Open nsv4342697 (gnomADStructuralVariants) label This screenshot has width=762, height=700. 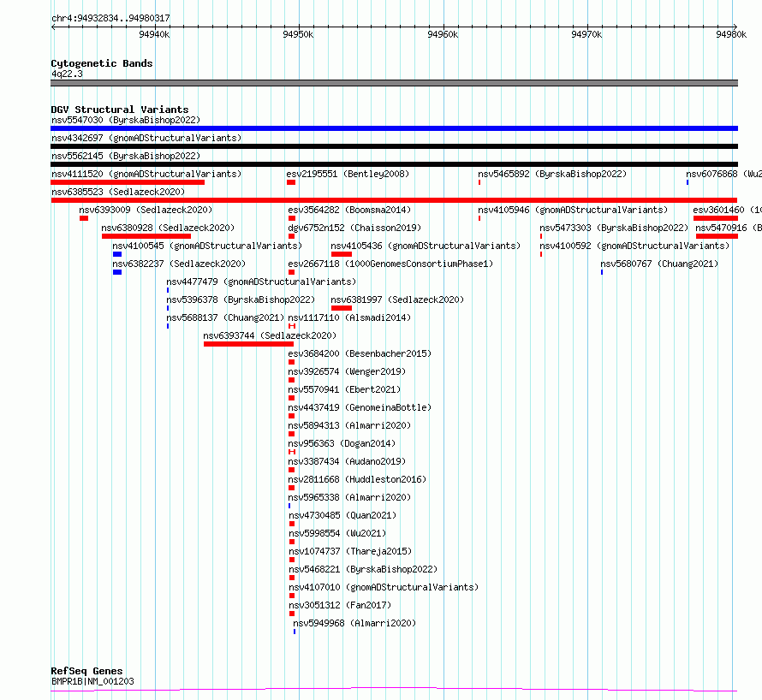click(146, 138)
